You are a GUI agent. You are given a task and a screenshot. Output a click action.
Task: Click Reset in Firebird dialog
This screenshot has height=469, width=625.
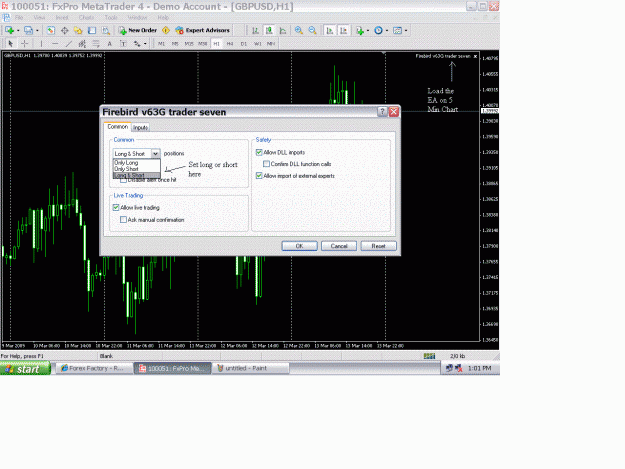coord(378,246)
